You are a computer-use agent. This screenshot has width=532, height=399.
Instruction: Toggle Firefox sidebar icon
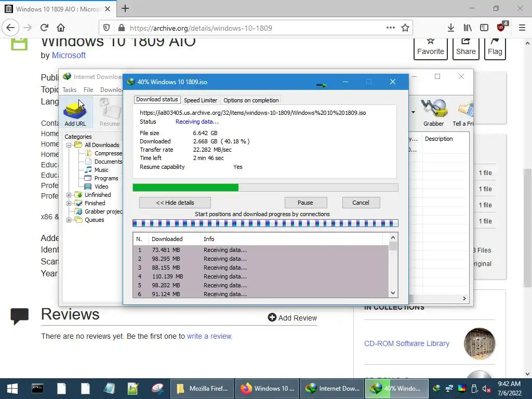click(x=484, y=28)
